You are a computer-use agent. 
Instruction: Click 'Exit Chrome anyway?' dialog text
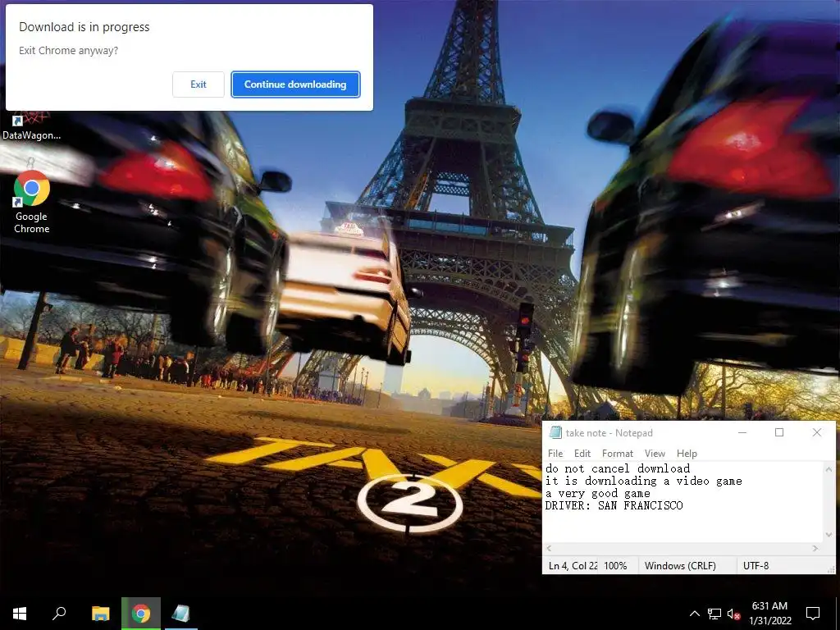69,50
